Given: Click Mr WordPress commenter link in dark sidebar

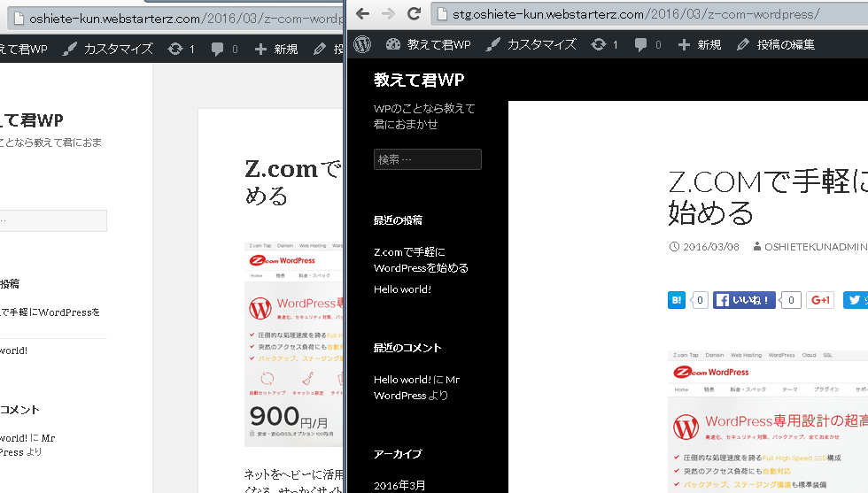Looking at the screenshot, I should click(417, 388).
